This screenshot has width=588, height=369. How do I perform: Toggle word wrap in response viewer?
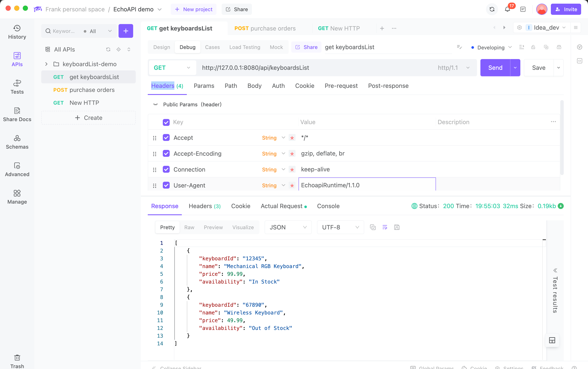pos(385,227)
